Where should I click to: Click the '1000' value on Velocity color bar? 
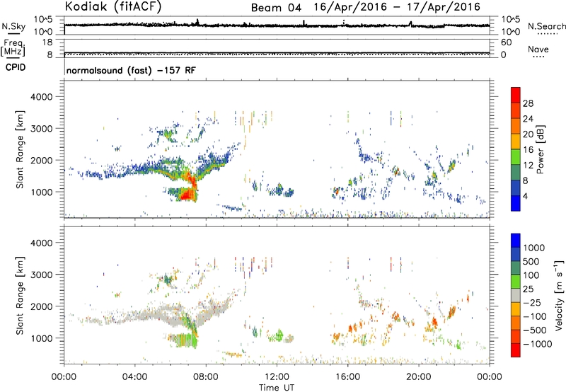click(x=534, y=248)
